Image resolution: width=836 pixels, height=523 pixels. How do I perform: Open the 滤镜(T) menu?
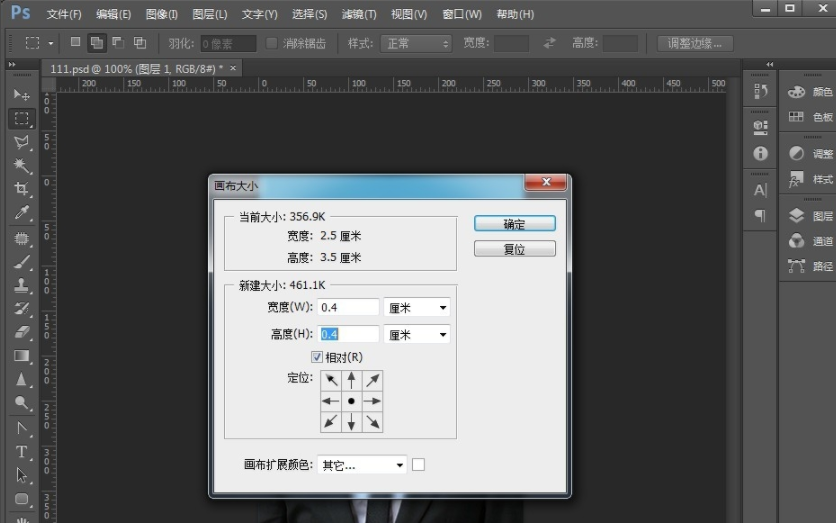pos(359,14)
